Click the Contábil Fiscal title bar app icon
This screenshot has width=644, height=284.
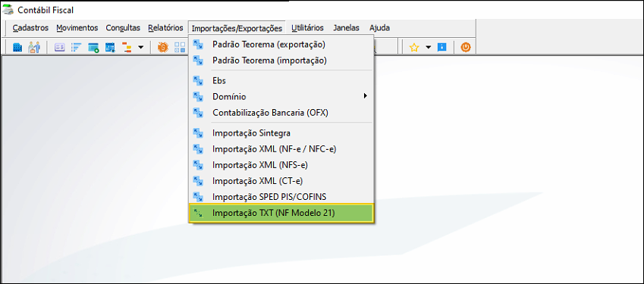[x=8, y=10]
